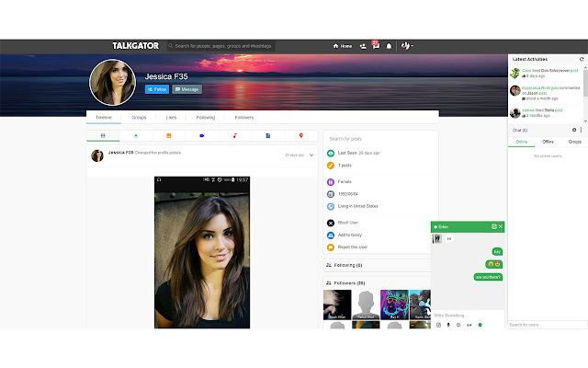Filter posts by the file document icon
Screen dimensions: 588x368
coord(267,135)
